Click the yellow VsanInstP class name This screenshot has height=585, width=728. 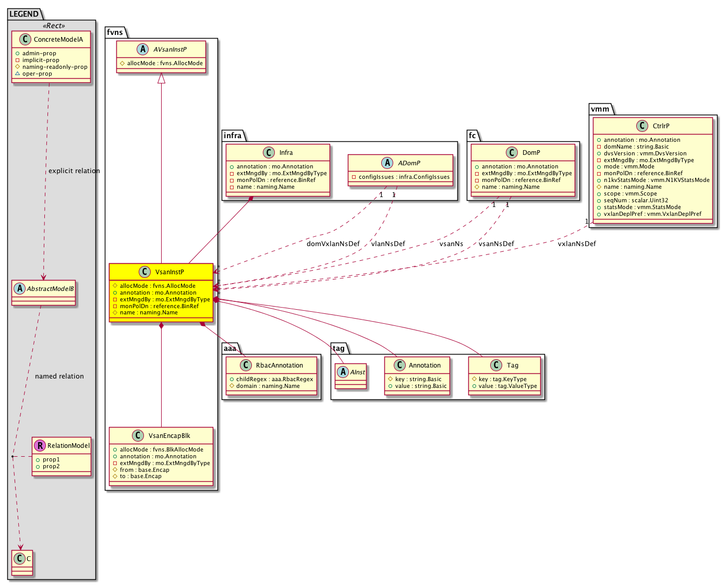pyautogui.click(x=169, y=272)
